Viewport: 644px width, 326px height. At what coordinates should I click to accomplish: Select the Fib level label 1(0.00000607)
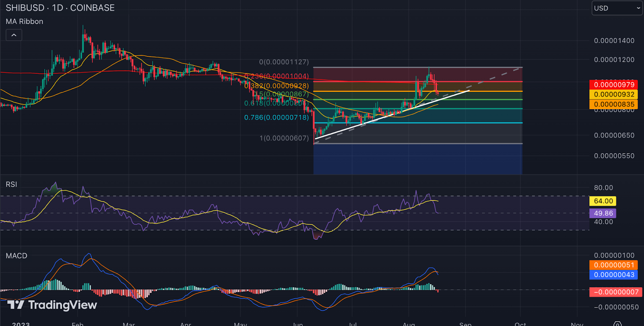(284, 138)
